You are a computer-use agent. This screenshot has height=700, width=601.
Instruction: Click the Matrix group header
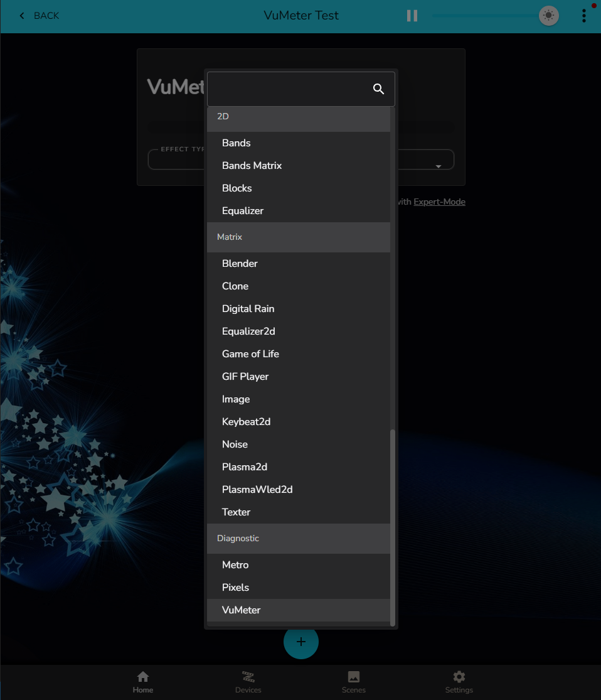click(299, 237)
